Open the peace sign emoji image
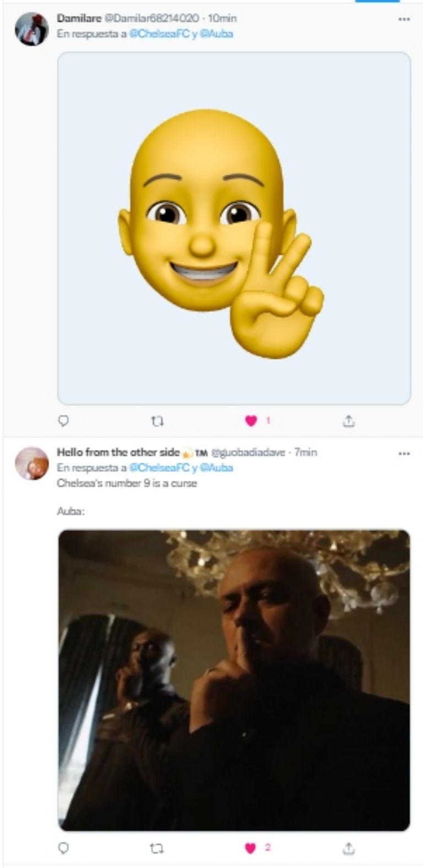Image resolution: width=423 pixels, height=868 pixels. pos(234,229)
